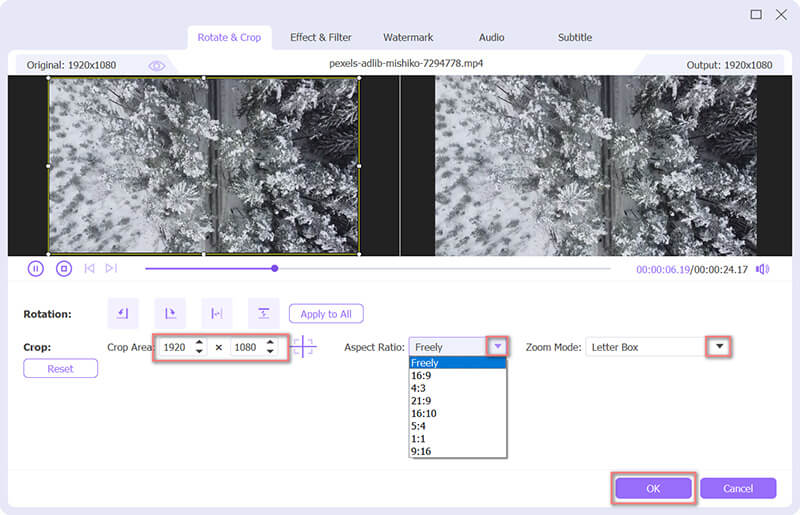Click the crop height field 1080
This screenshot has height=515, width=800.
[x=247, y=347]
